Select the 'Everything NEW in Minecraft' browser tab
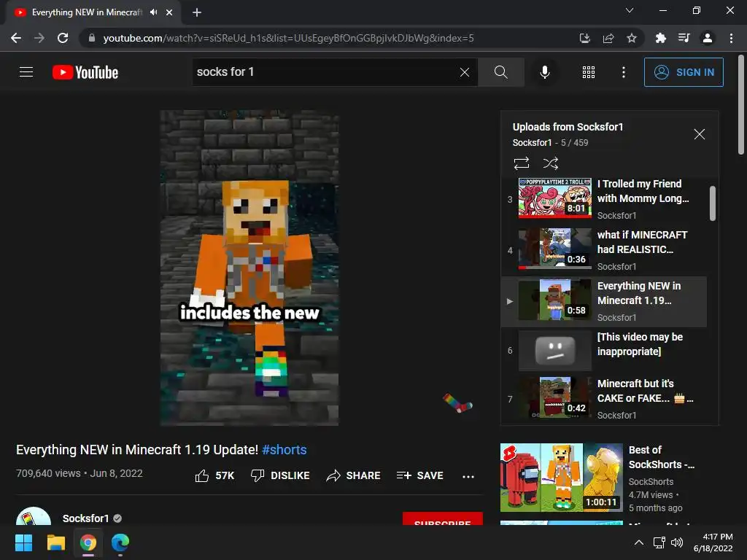The image size is (747, 560). pos(87,12)
